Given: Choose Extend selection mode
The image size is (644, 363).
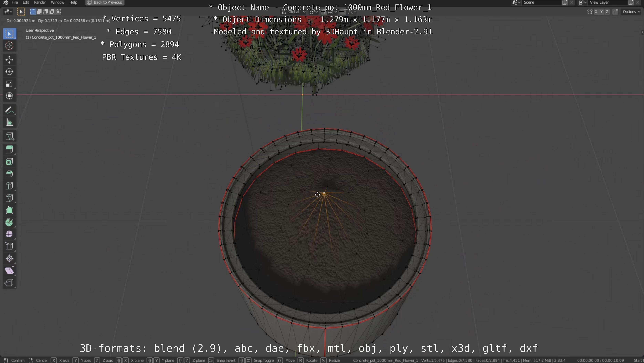Looking at the screenshot, I should pos(39,12).
